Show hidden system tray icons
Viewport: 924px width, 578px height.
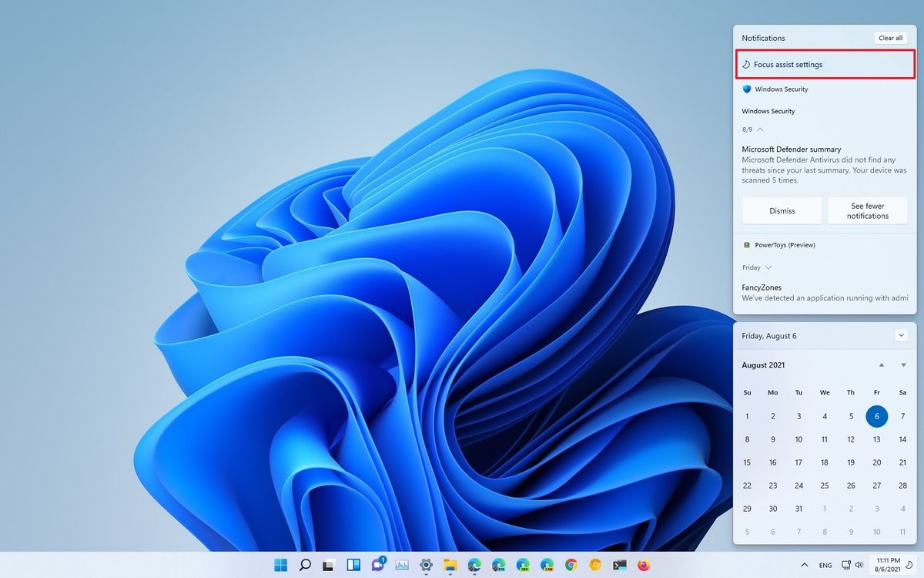(x=804, y=564)
